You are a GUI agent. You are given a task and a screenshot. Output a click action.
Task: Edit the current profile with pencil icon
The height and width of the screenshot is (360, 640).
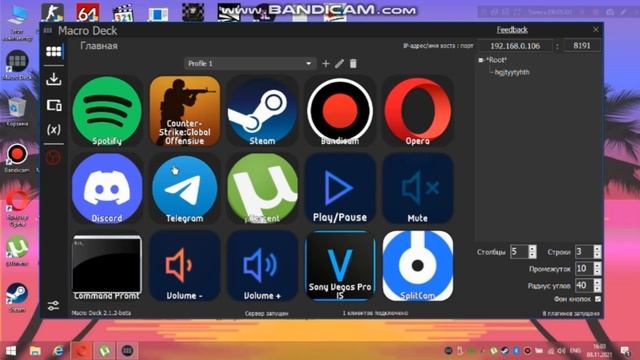tap(339, 64)
